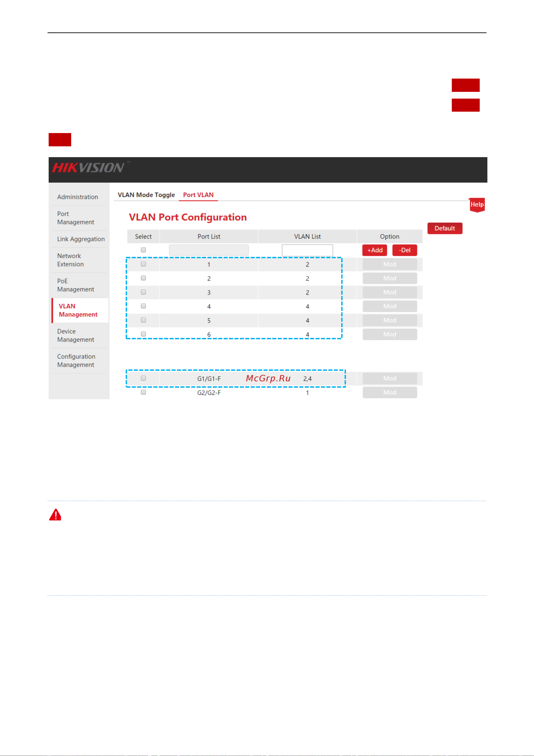Click the G1/G1-F port name
The image size is (534, 756).
tap(209, 379)
